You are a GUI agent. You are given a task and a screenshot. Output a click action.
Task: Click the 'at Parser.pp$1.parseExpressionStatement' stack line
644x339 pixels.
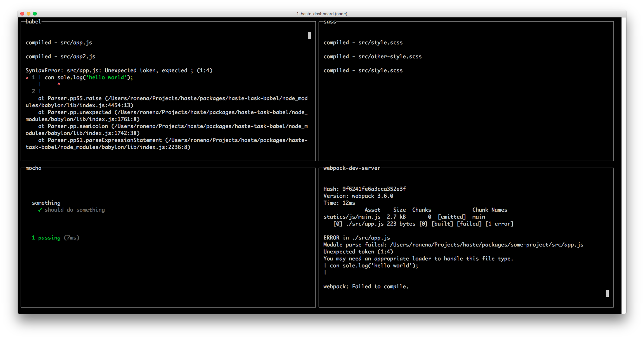click(x=167, y=144)
